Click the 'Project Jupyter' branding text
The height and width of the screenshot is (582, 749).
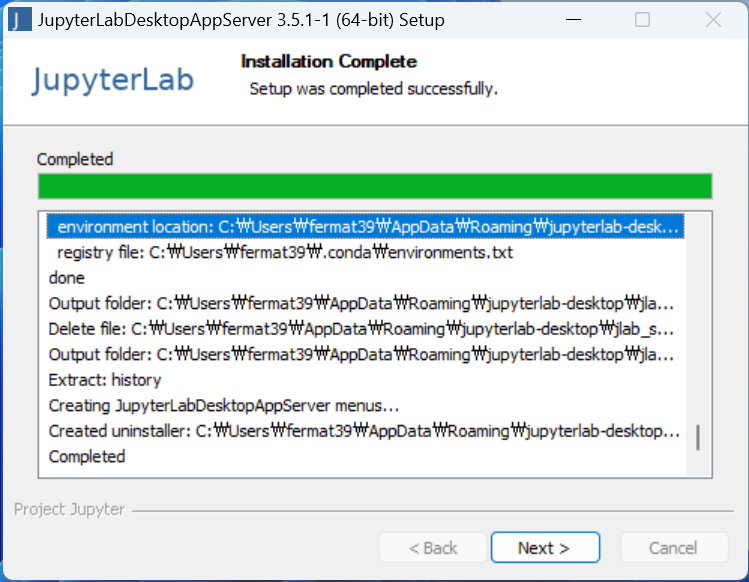click(69, 509)
